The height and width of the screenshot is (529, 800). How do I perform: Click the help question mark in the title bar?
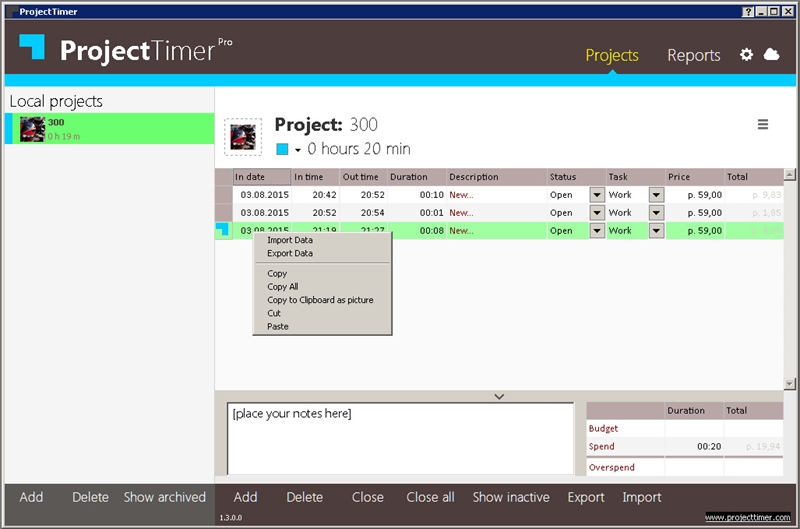[x=747, y=11]
